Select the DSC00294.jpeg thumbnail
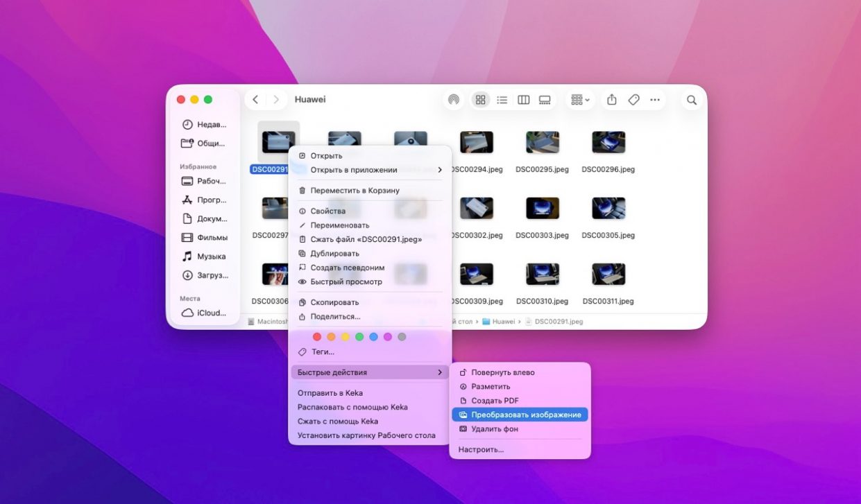The image size is (861, 504). pyautogui.click(x=477, y=143)
